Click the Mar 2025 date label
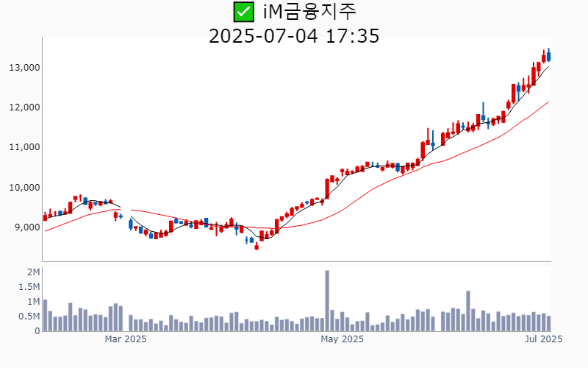The image size is (588, 368). (126, 339)
